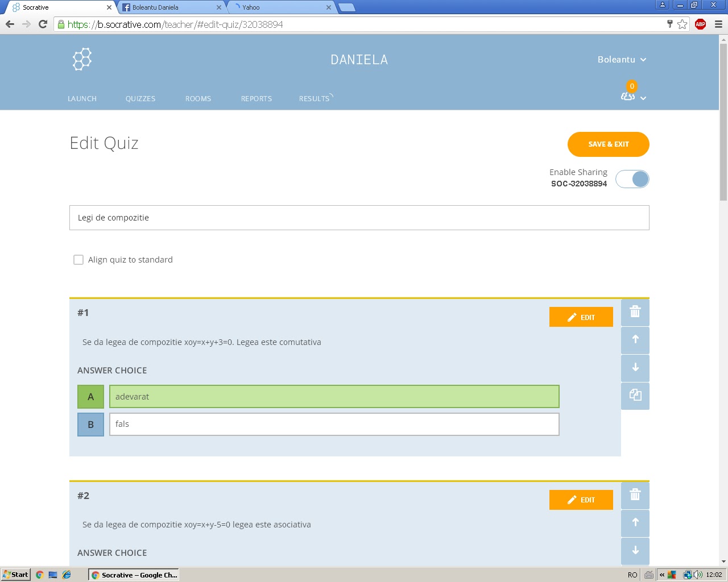Open the Windows Start button
This screenshot has width=728, height=582.
(15, 575)
